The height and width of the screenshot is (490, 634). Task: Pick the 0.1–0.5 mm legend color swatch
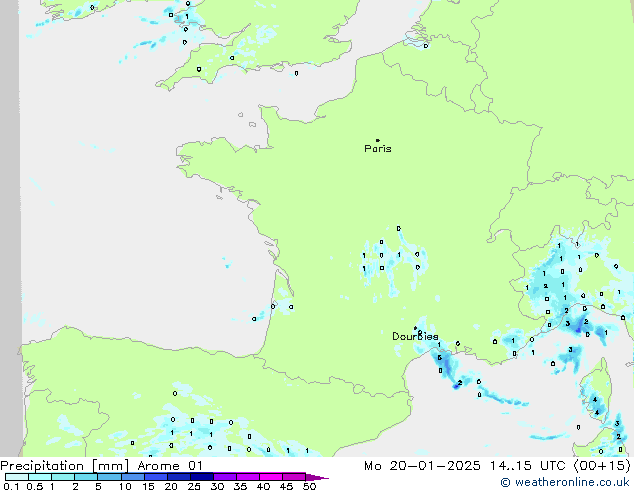point(17,477)
